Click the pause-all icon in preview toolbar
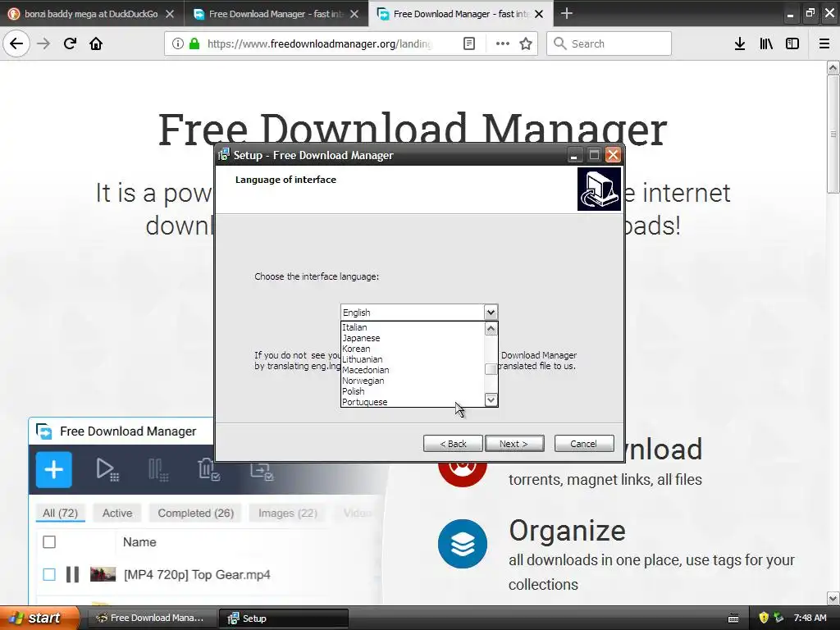Screen dimensions: 840x630 point(158,470)
